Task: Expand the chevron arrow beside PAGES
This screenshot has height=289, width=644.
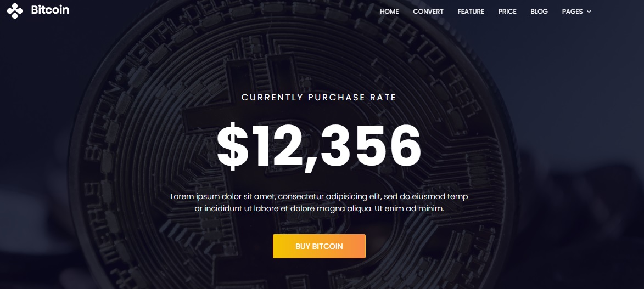Action: tap(589, 12)
